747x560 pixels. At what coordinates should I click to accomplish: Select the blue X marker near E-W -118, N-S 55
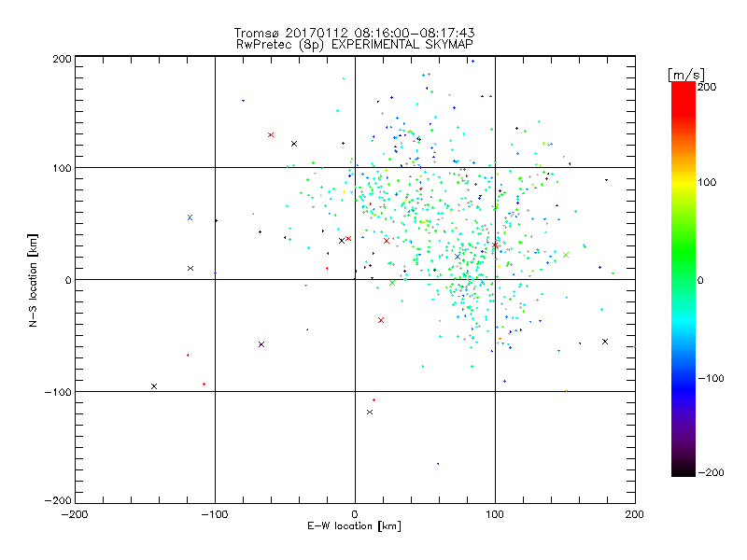[x=190, y=217]
